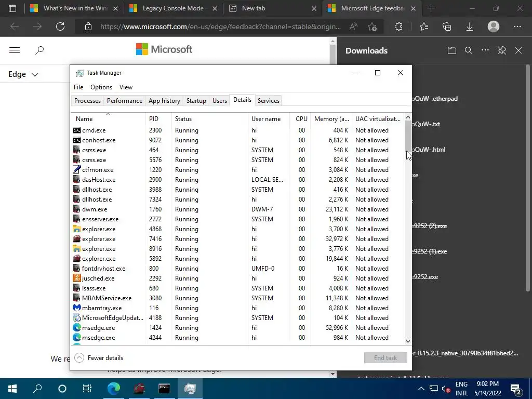
Task: Switch to the Processes tab
Action: click(x=87, y=101)
